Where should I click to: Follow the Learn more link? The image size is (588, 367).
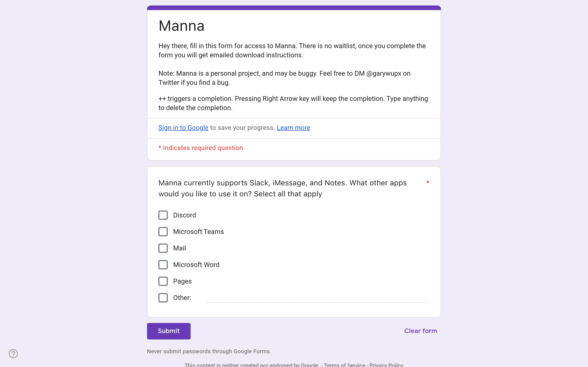pyautogui.click(x=293, y=128)
